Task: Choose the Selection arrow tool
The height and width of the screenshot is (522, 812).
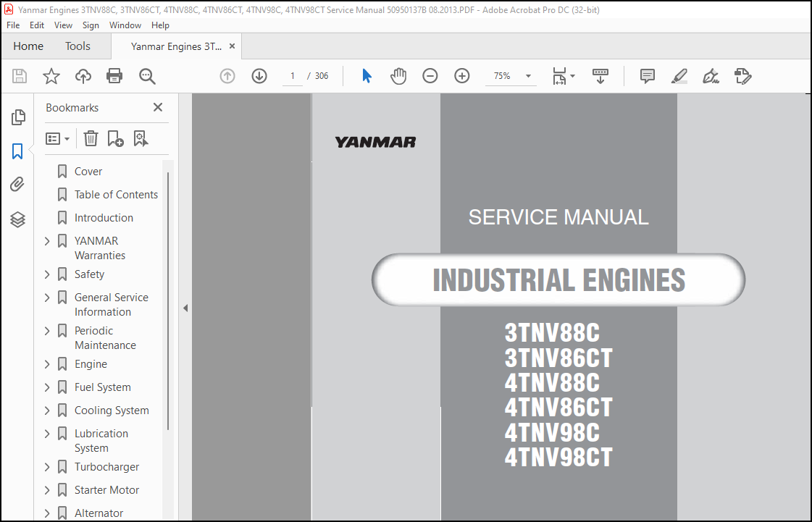Action: [x=367, y=76]
